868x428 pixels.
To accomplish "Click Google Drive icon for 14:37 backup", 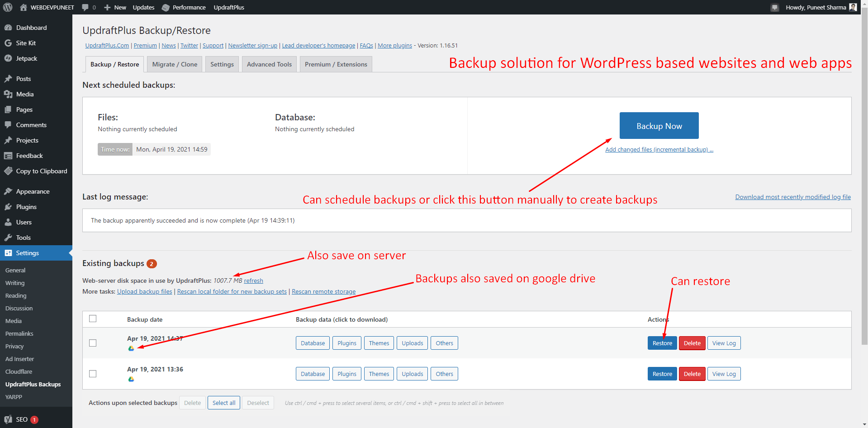I will [131, 348].
